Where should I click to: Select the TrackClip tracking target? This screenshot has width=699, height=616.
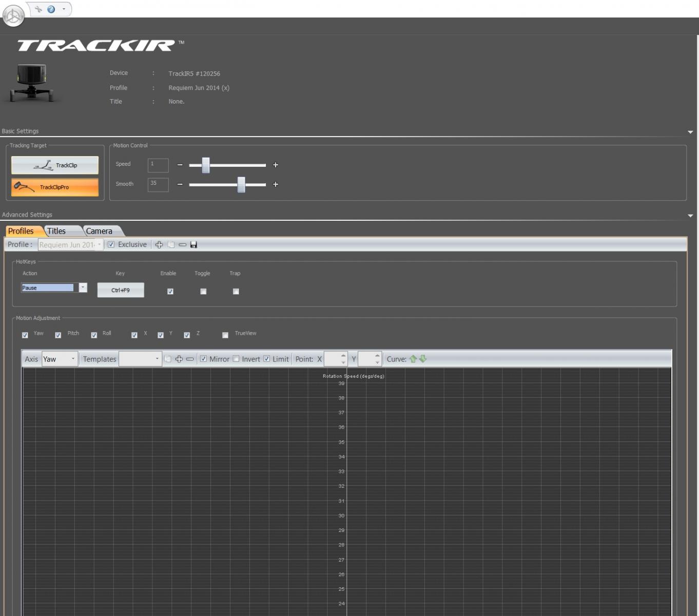coord(55,165)
